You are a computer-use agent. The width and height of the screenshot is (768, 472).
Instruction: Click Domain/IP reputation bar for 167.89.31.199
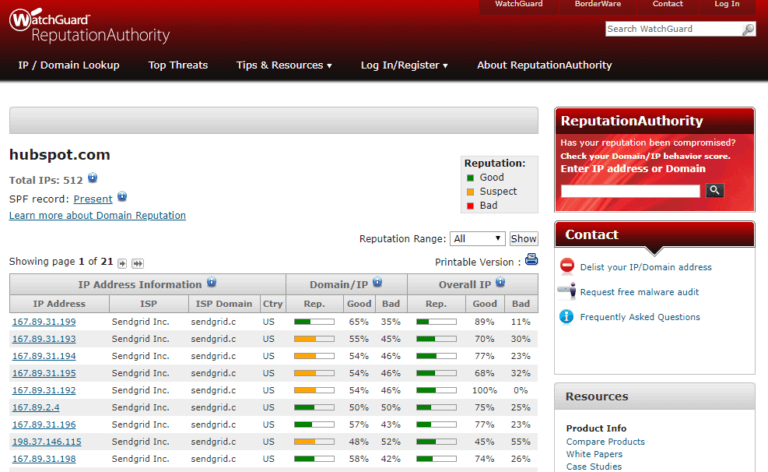[314, 322]
